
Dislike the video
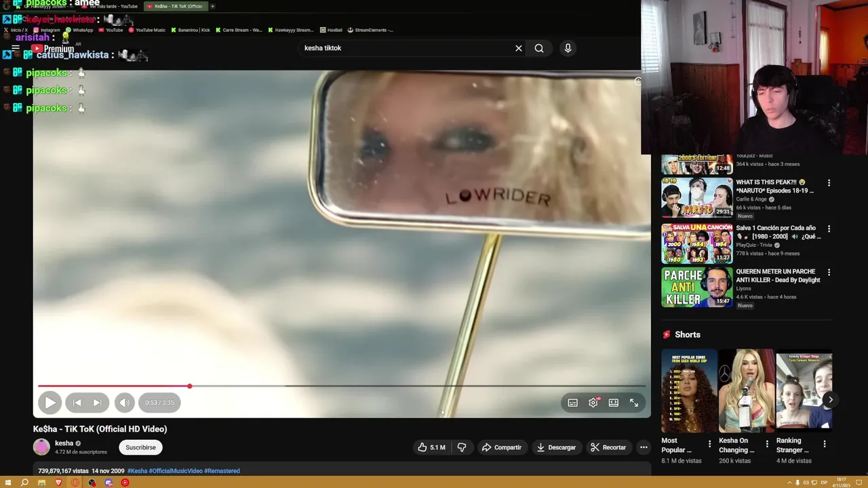click(462, 447)
